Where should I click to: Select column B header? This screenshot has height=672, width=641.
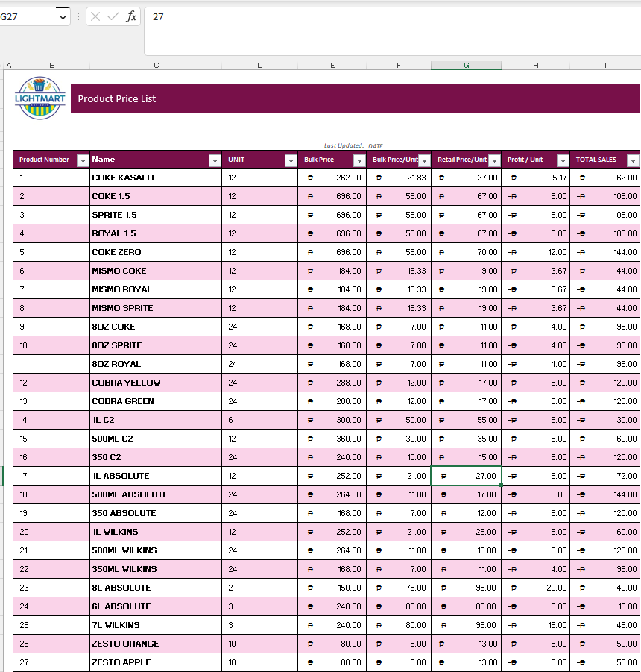(52, 65)
